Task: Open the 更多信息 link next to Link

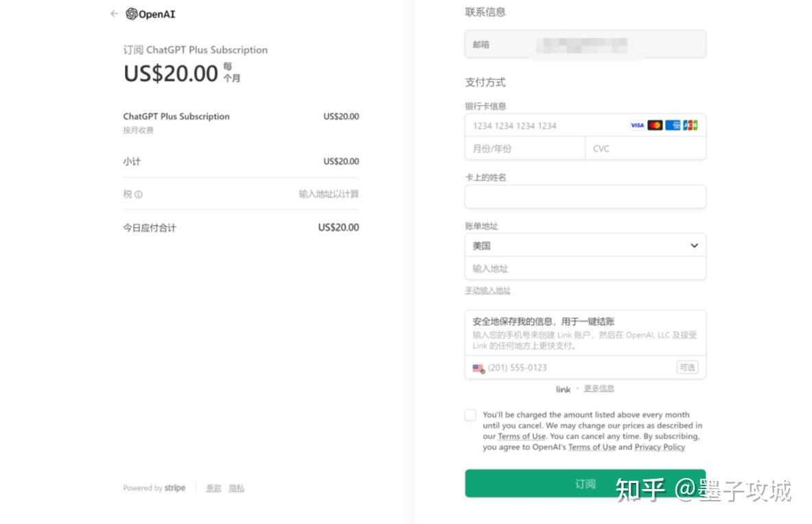Action: (x=599, y=388)
